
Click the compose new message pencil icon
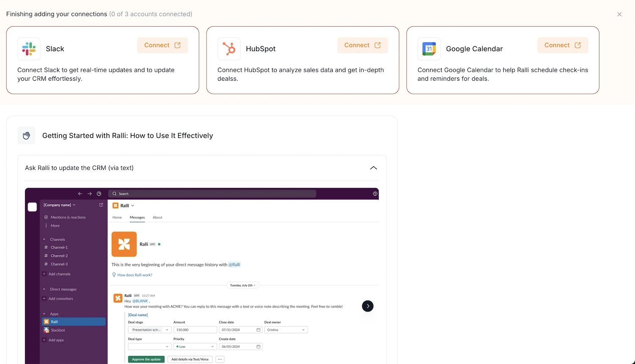pos(101,205)
